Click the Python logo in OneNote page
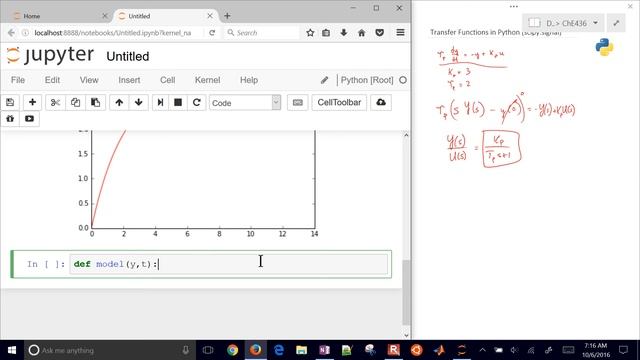640x360 pixels. coord(604,47)
